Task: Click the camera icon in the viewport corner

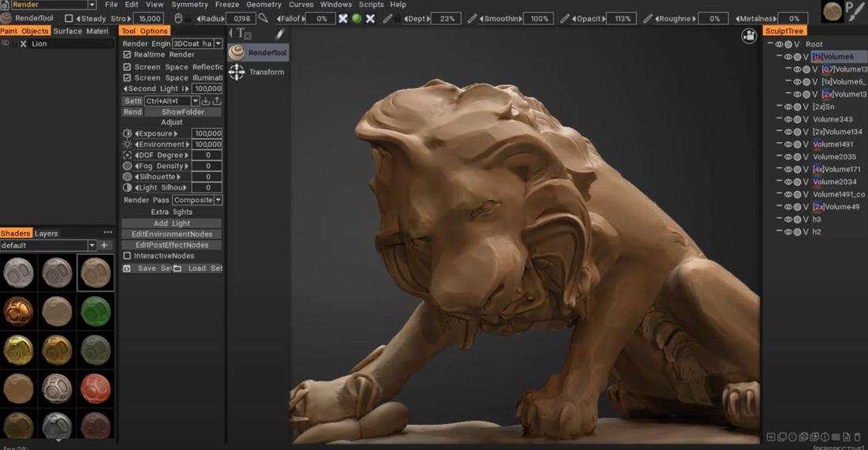Action: click(x=748, y=36)
